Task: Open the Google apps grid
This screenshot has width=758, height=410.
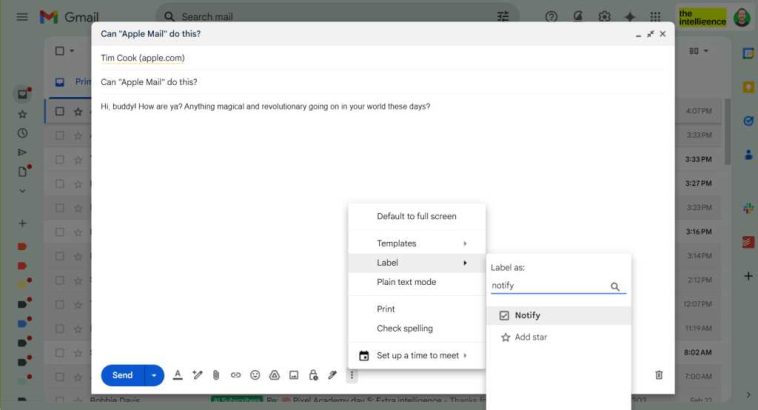Action: click(656, 17)
